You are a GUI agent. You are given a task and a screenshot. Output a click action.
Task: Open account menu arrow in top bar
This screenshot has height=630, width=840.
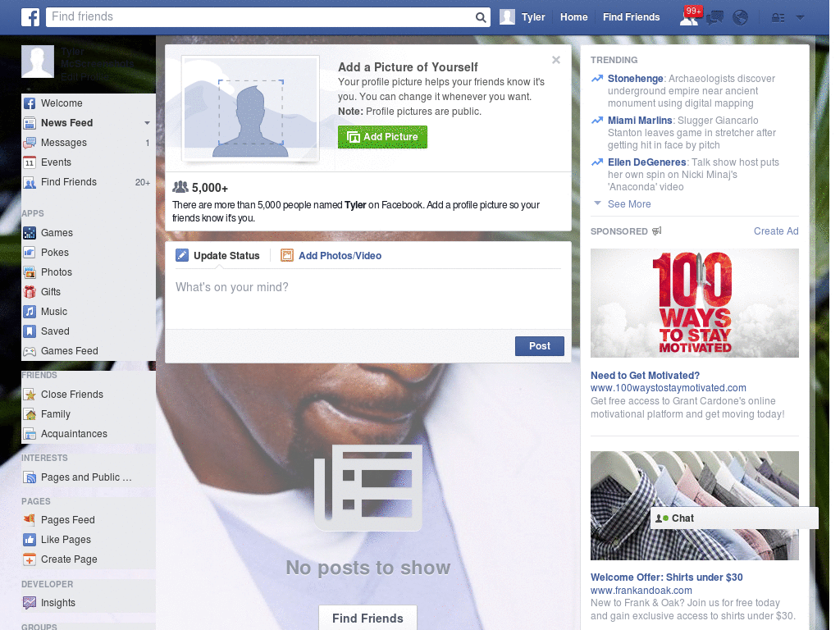pos(801,18)
